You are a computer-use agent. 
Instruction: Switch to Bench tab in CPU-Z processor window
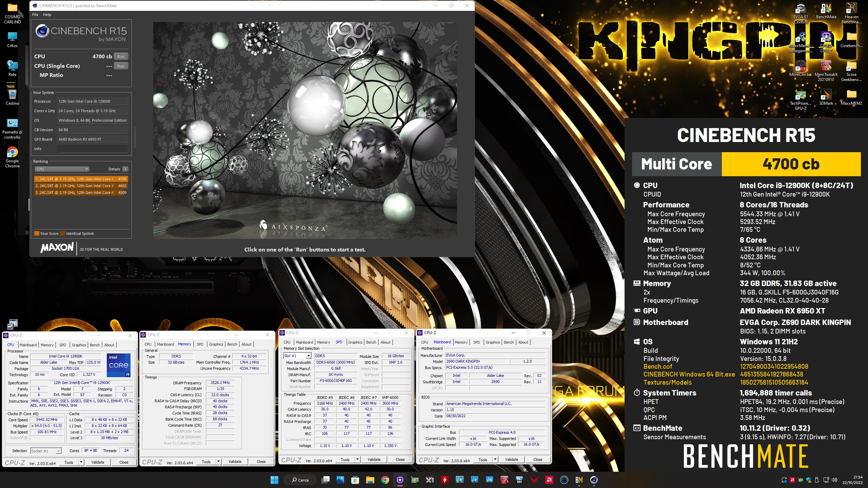click(95, 345)
